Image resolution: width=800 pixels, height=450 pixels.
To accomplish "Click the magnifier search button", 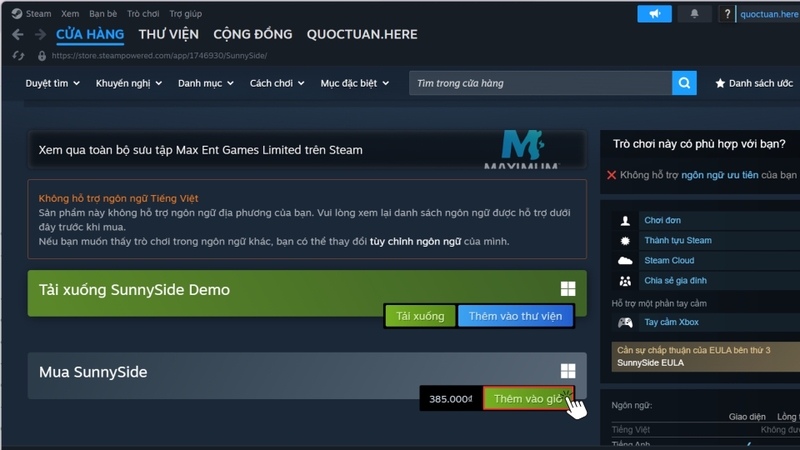I will coord(684,83).
